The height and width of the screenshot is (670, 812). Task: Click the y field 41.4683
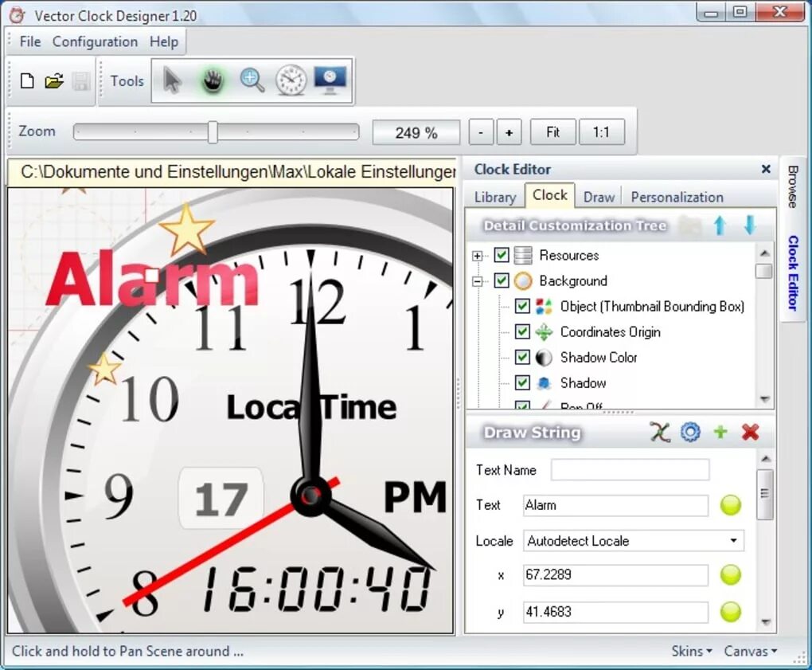coord(615,612)
